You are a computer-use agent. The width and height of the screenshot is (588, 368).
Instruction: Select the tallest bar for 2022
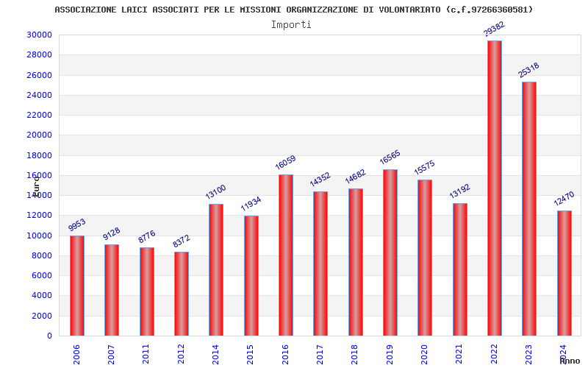[495, 188]
